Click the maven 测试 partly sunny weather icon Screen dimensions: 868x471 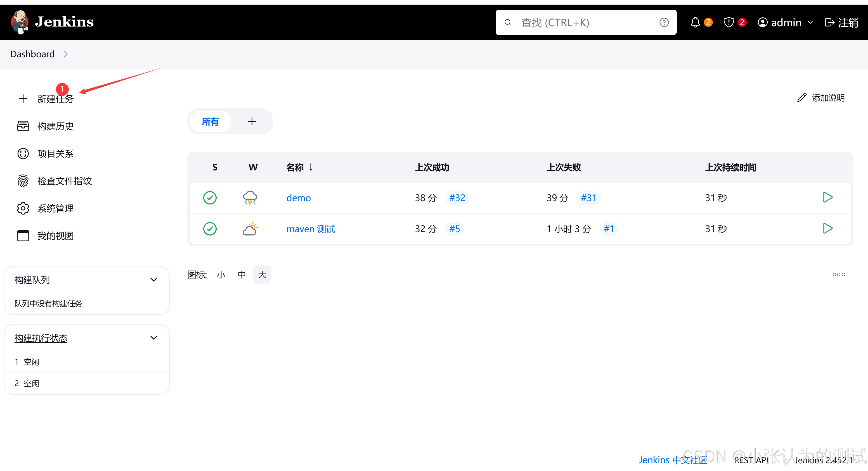coord(250,229)
